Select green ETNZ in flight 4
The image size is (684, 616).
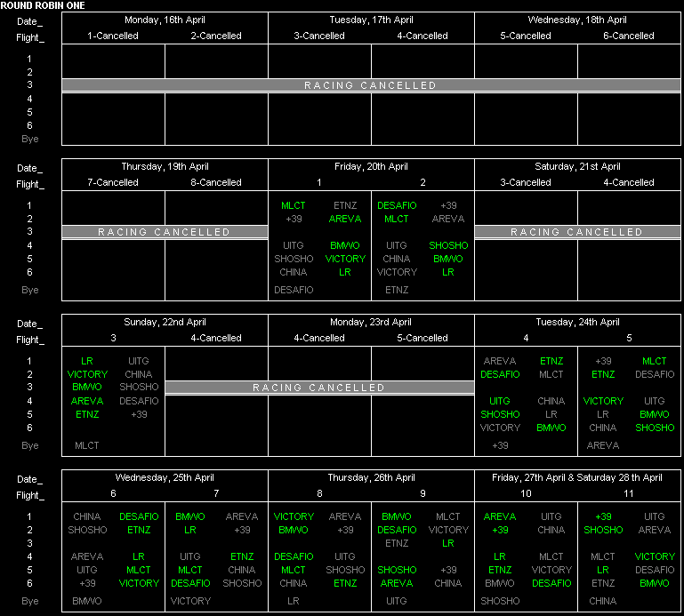coord(551,361)
